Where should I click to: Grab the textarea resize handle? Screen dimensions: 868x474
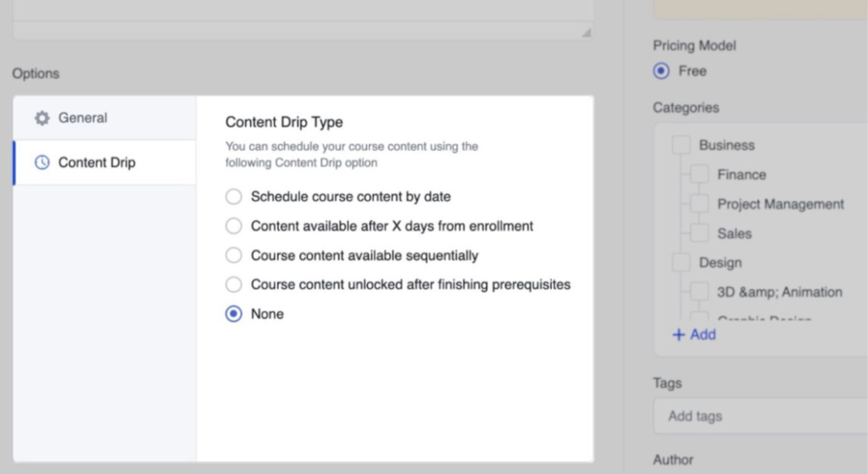pos(586,32)
